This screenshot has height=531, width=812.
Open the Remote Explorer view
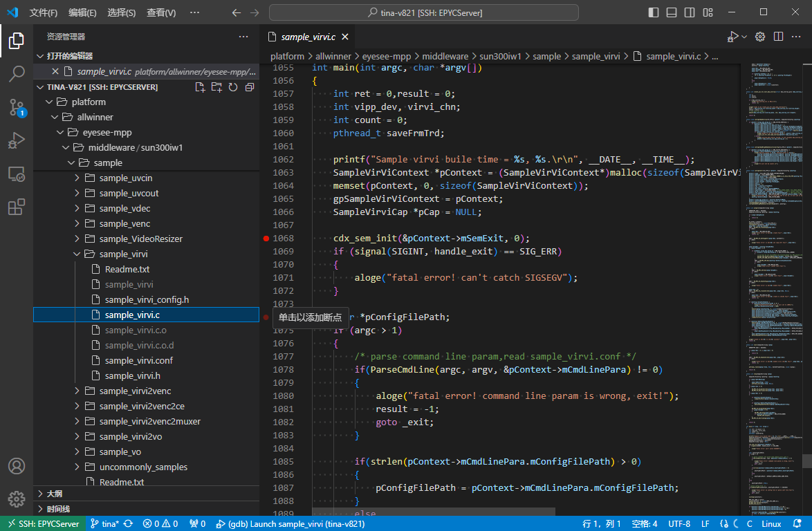[17, 174]
